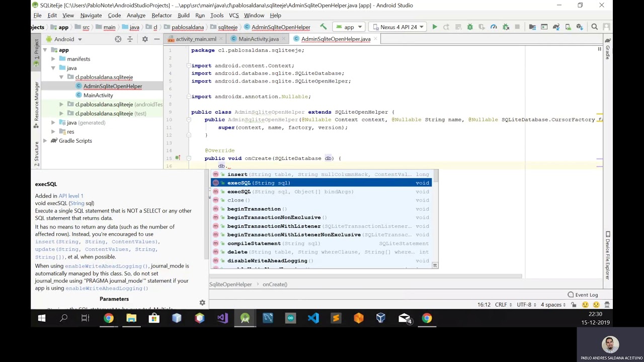Viewport: 644px width, 362px height.
Task: Expand the res folder
Action: point(53,132)
